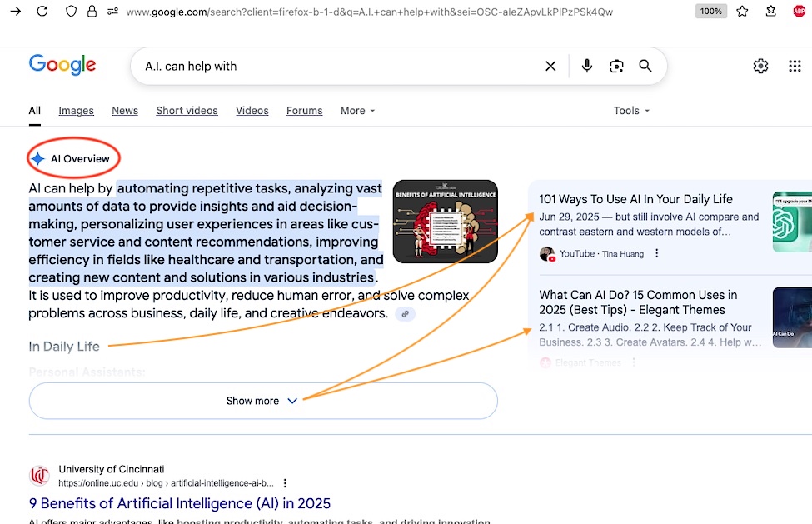Reload the page
Image resolution: width=812 pixels, height=524 pixels.
coord(42,12)
